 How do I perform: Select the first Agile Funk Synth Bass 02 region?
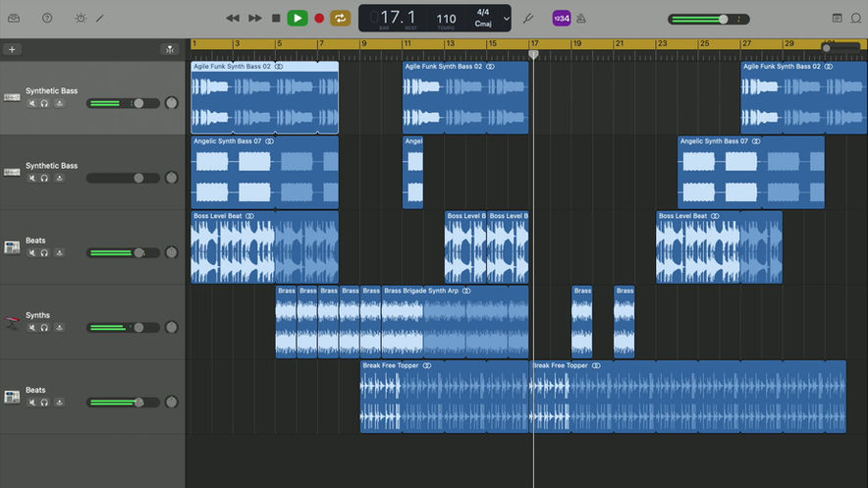click(x=264, y=97)
